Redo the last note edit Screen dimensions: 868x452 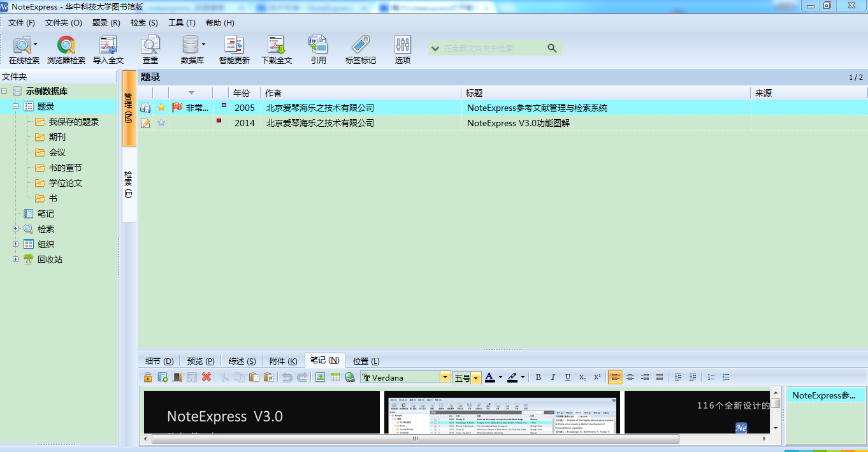tap(302, 377)
